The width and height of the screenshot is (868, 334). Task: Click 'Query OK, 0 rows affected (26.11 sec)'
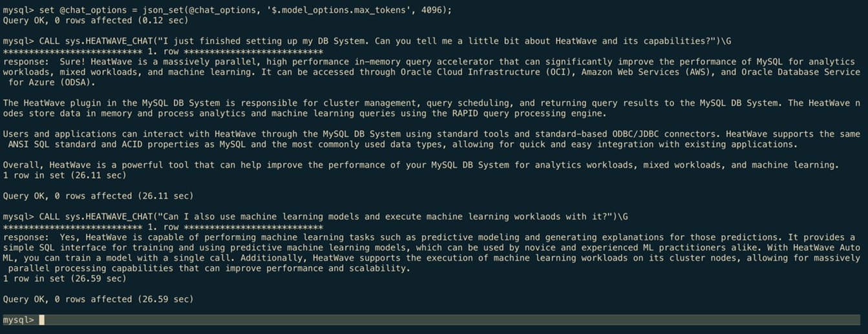(x=98, y=196)
